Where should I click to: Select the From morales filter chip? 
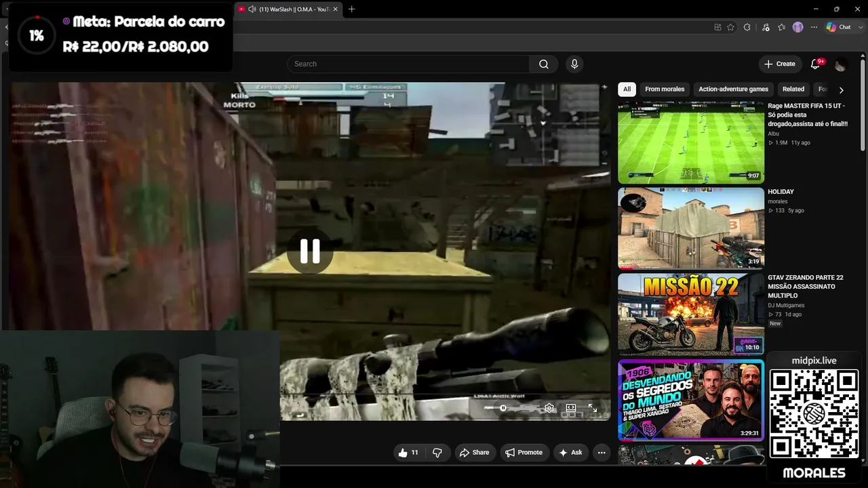pyautogui.click(x=665, y=89)
